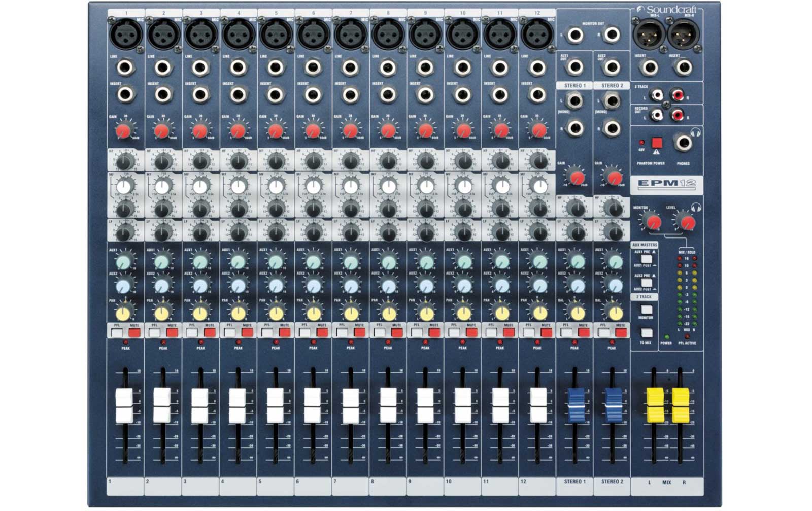Mute channel 1 with its red MUTE button
This screenshot has height=511, width=812.
click(x=134, y=333)
